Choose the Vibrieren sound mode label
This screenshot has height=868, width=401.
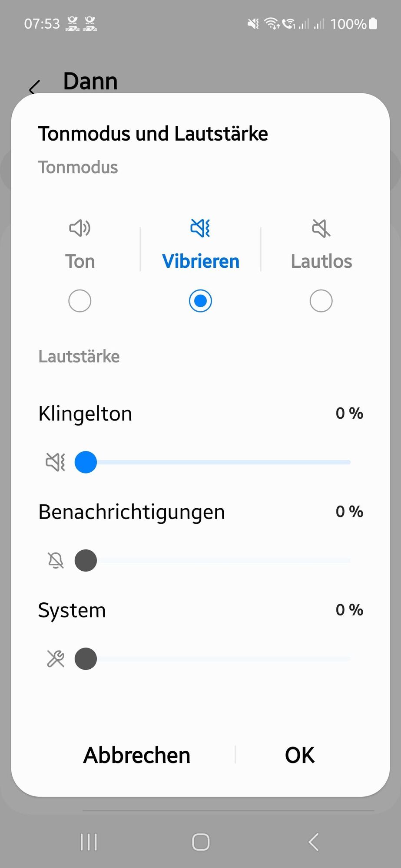pos(200,261)
